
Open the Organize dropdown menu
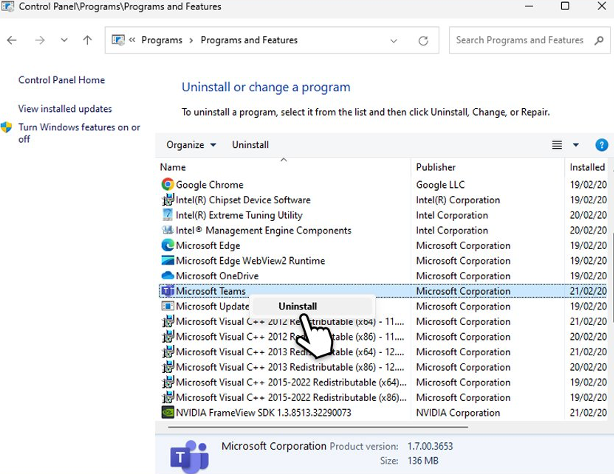tap(191, 145)
